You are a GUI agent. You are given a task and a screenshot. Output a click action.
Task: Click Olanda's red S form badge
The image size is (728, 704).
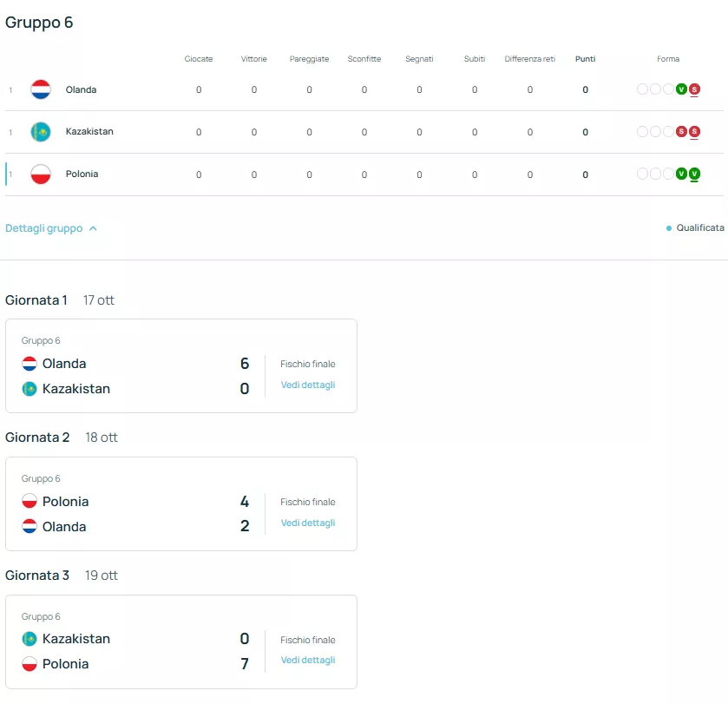(694, 89)
